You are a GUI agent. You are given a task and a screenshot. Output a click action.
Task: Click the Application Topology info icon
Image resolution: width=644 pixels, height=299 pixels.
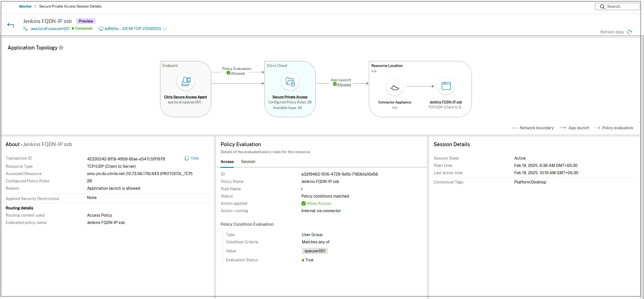pyautogui.click(x=61, y=48)
